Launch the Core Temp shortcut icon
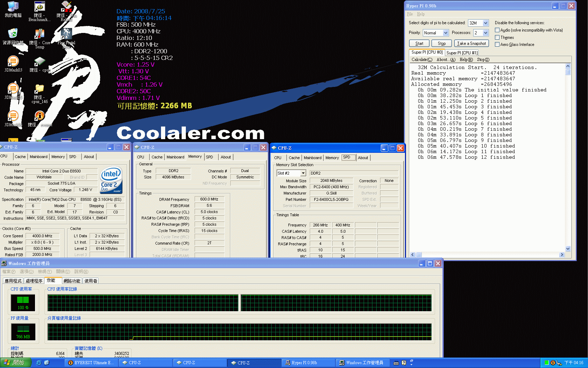This screenshot has height=368, width=588. (40, 39)
